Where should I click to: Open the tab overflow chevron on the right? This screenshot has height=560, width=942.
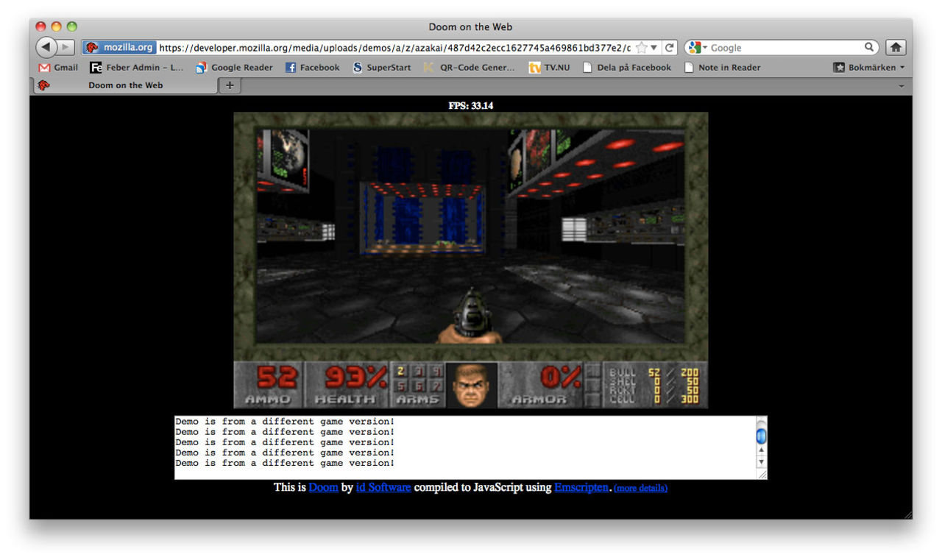[902, 85]
